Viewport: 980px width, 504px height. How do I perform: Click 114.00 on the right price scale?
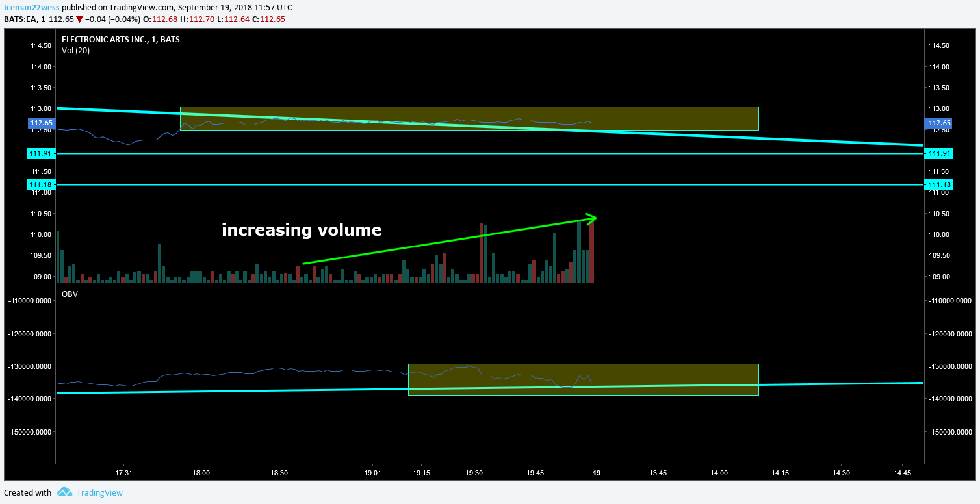[940, 67]
